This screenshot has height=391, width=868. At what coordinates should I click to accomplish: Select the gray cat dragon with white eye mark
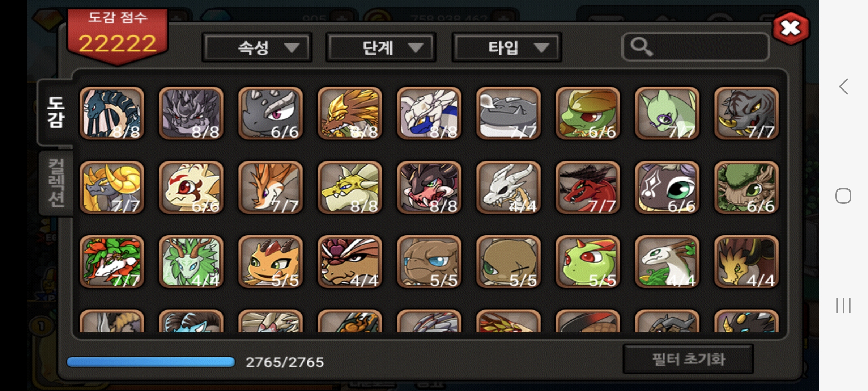point(667,188)
